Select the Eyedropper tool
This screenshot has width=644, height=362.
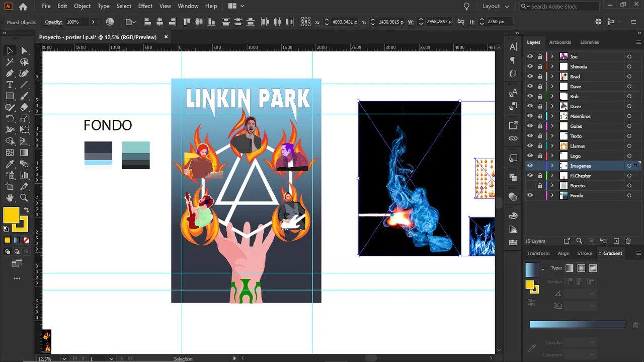click(10, 164)
